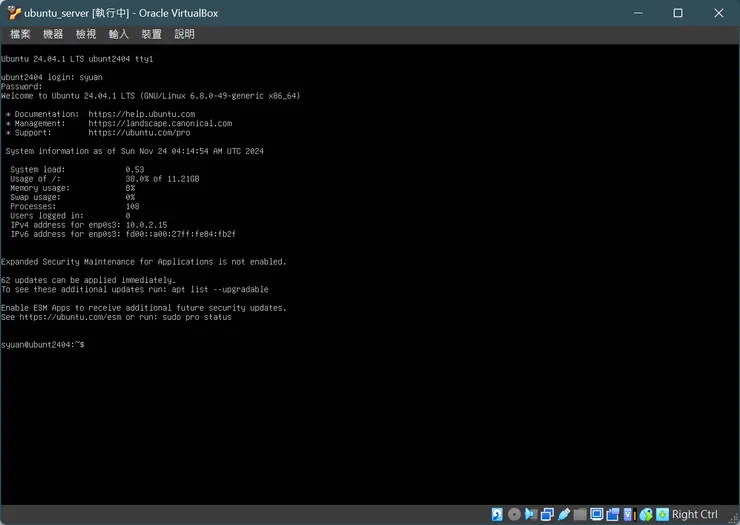
Task: Click the Right Ctrl host key label
Action: (695, 514)
